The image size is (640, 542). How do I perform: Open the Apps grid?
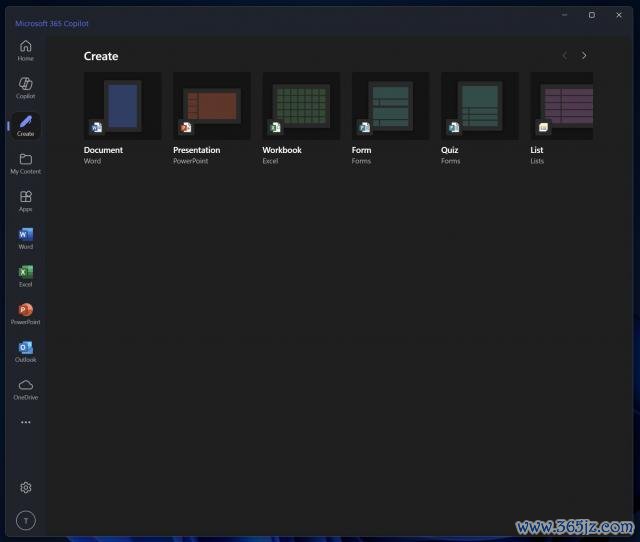pos(25,201)
